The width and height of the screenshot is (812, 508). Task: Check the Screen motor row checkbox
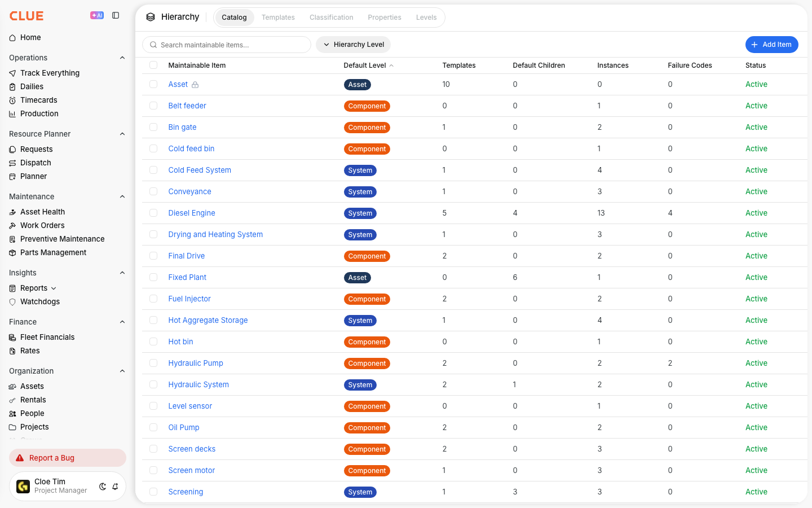(153, 470)
